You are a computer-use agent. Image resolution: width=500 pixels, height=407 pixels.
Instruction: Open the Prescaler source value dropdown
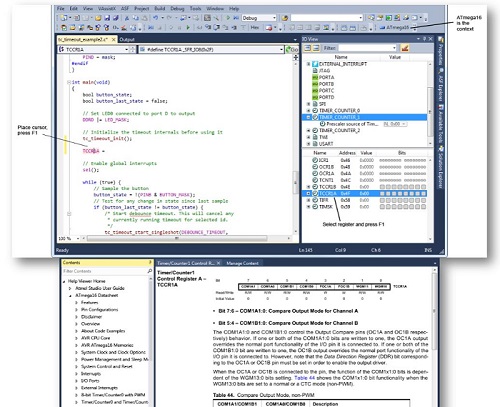click(404, 124)
